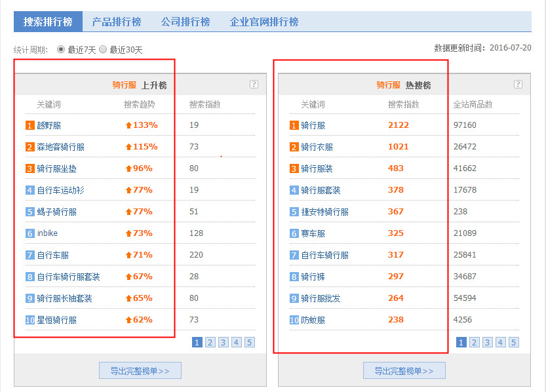Open keyword 蝎子骑行服

(x=57, y=212)
